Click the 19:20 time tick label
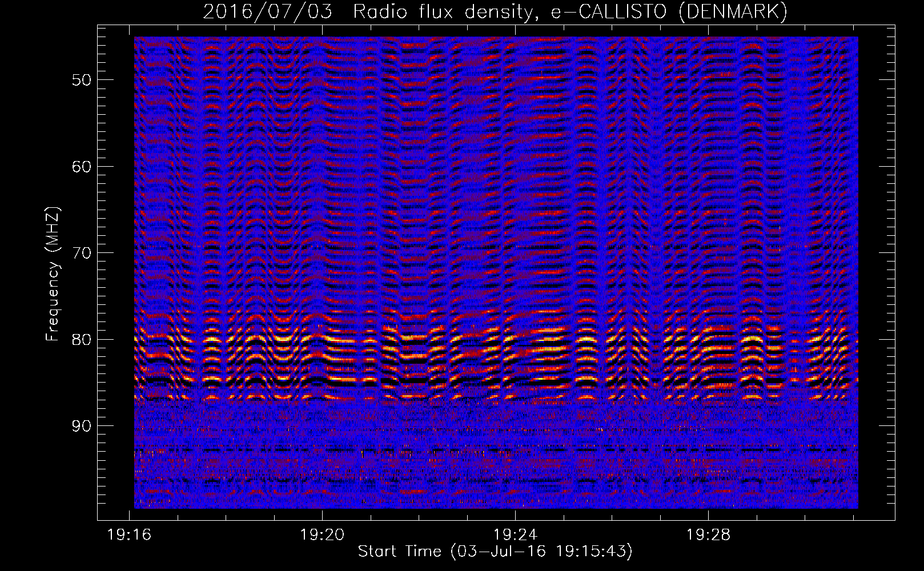 (x=323, y=535)
